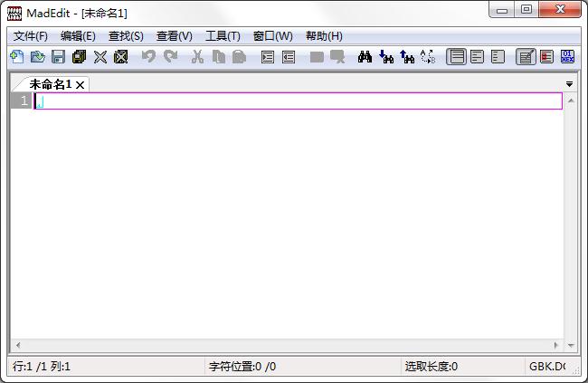The image size is (588, 383).
Task: Open the tab list dropdown arrow
Action: tap(569, 84)
